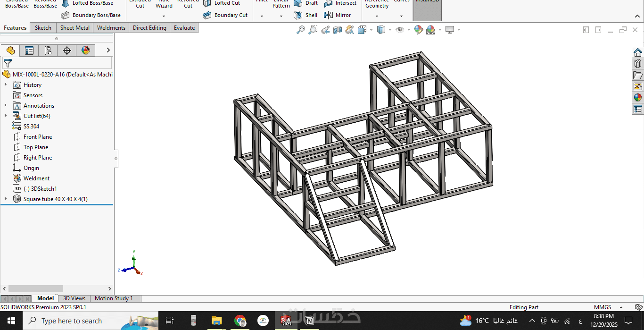Select the Boundary Cut tool
The height and width of the screenshot is (330, 644).
225,15
